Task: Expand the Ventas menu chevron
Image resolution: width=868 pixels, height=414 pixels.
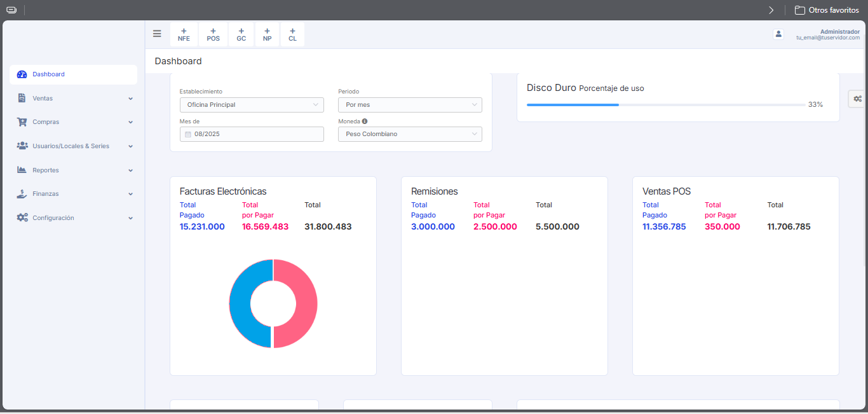Action: click(130, 98)
